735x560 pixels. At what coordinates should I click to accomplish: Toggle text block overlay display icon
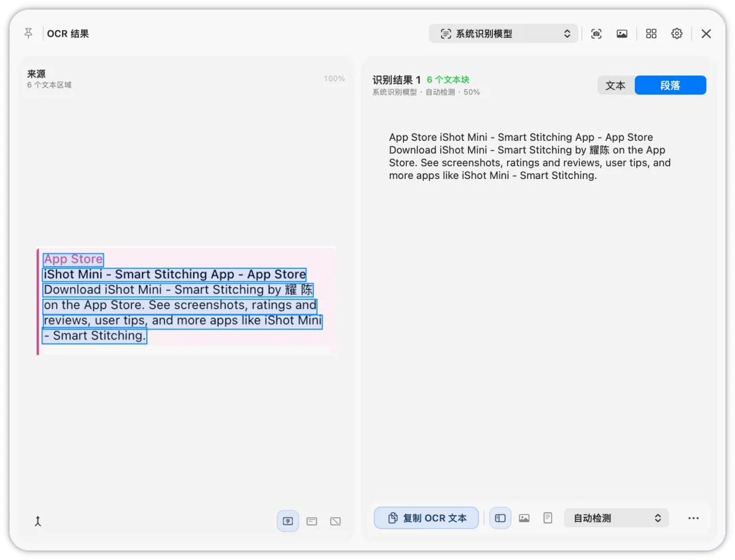pos(288,521)
